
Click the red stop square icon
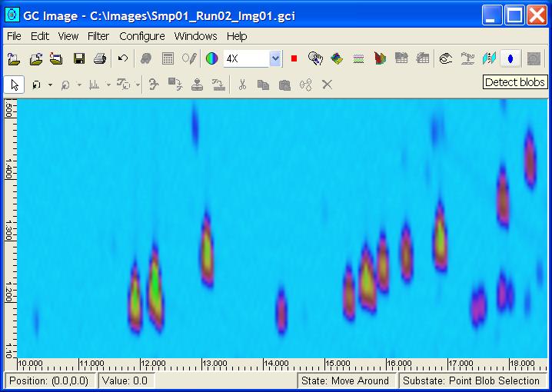(294, 58)
